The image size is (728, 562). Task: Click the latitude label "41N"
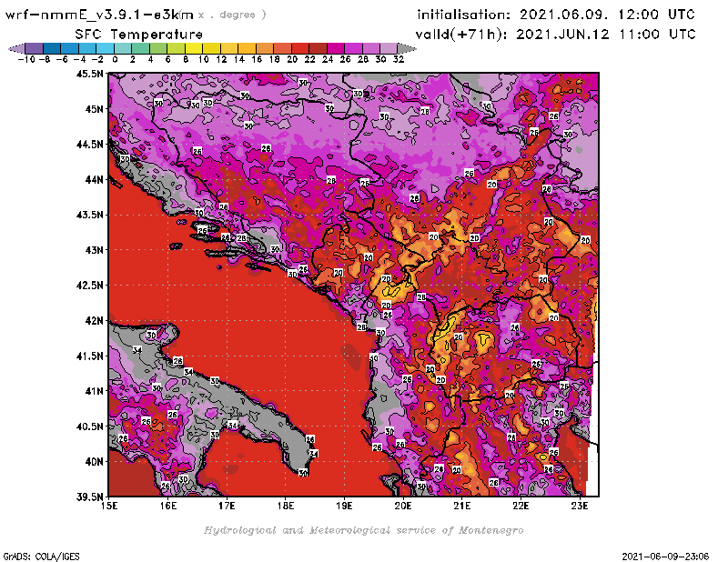(94, 391)
